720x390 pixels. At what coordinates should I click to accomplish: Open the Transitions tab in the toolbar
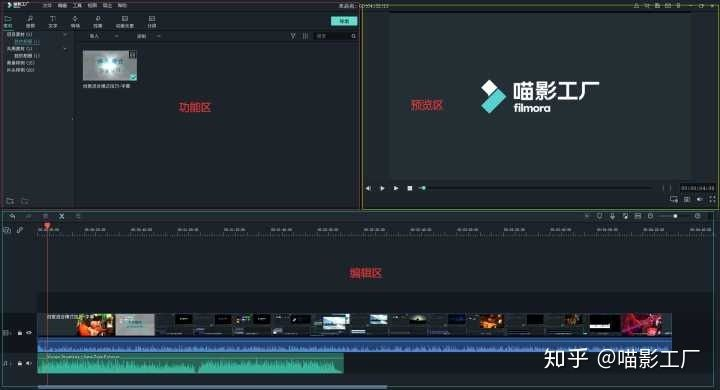pos(75,22)
